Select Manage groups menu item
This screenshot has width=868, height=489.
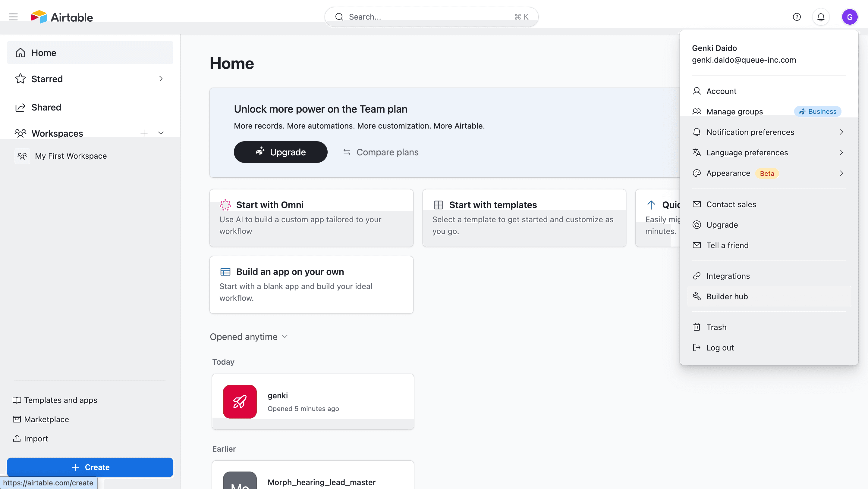point(769,111)
